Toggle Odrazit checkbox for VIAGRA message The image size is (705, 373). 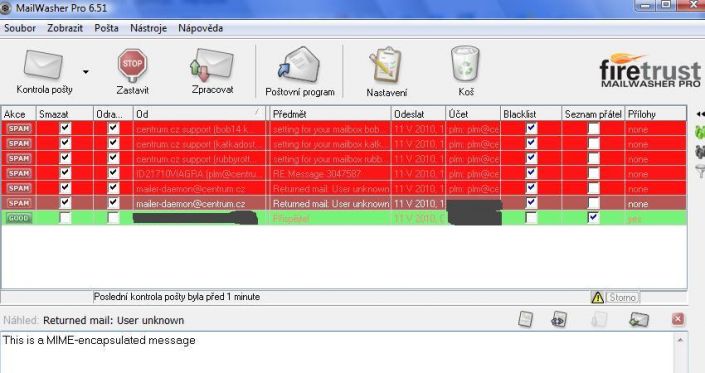113,173
